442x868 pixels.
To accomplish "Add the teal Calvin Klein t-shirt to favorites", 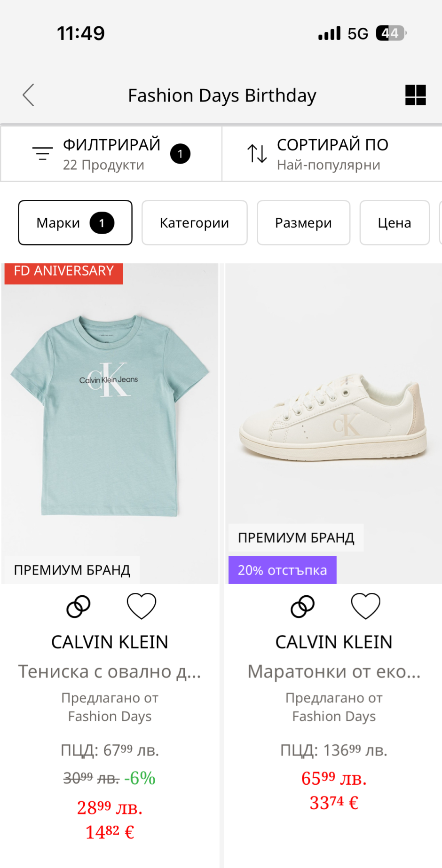I will pos(142,606).
